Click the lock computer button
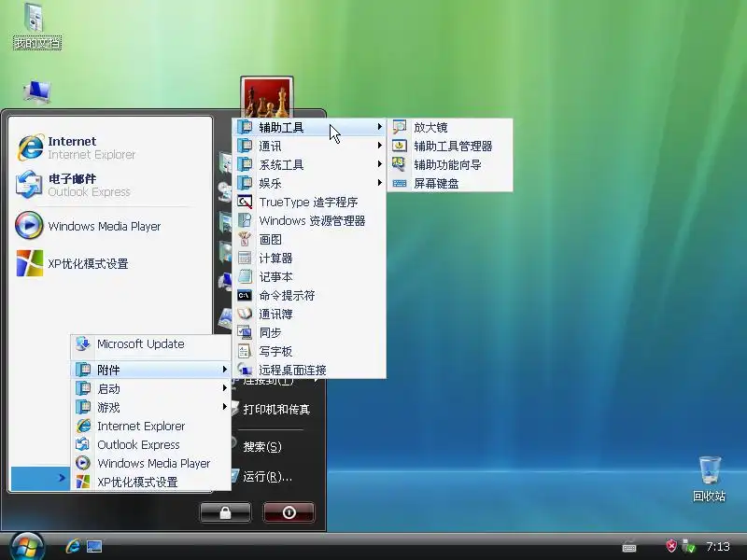 225,512
